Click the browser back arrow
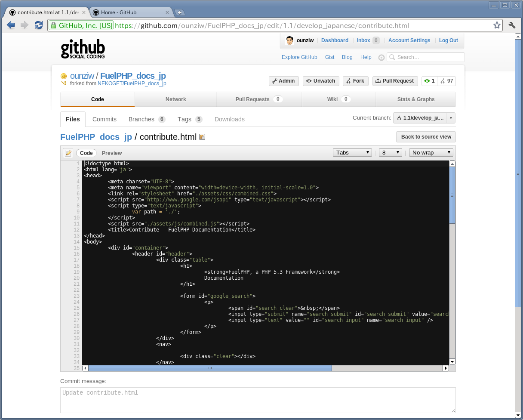This screenshot has width=523, height=420. point(11,25)
